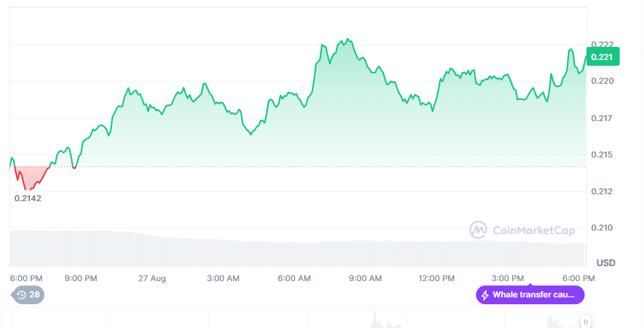
Task: Click the red below-open area of chart
Action: pos(28,177)
